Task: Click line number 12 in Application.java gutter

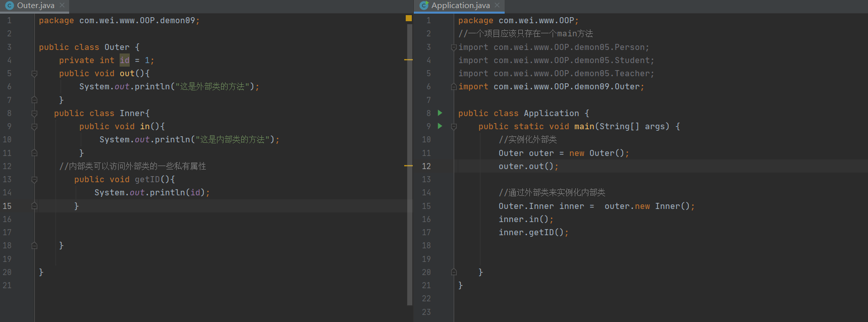Action: [426, 166]
